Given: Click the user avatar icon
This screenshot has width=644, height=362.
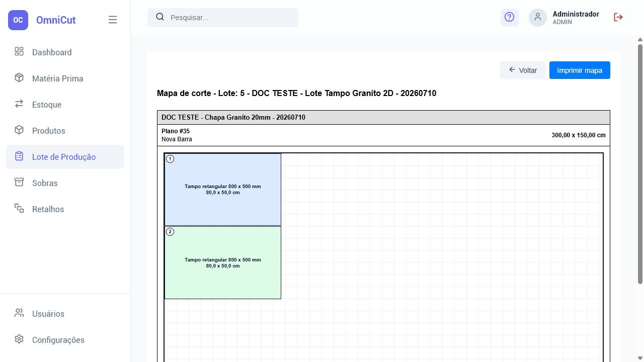Looking at the screenshot, I should coord(538,18).
